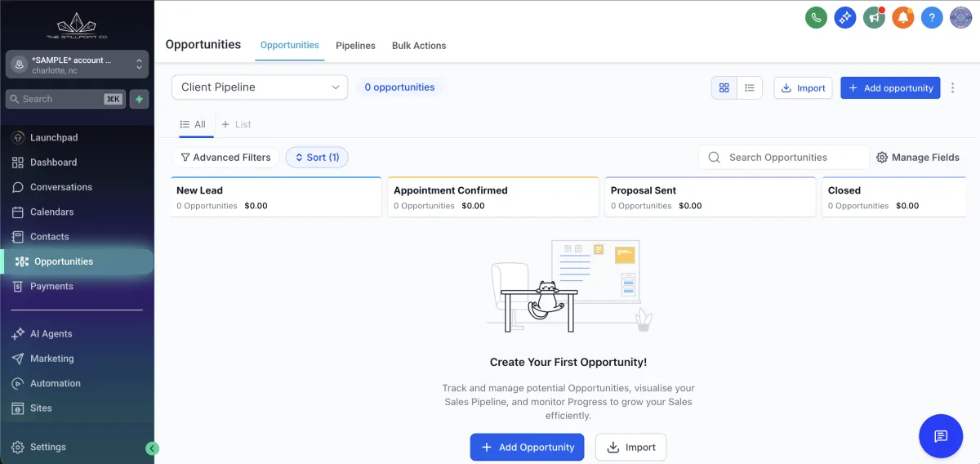Viewport: 980px width, 464px height.
Task: Switch to board (kanban) view
Action: tap(724, 87)
